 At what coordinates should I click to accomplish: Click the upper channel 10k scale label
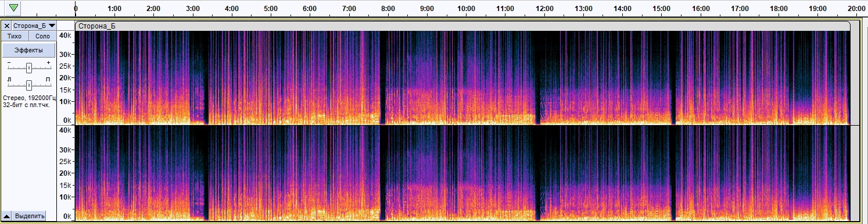point(66,101)
